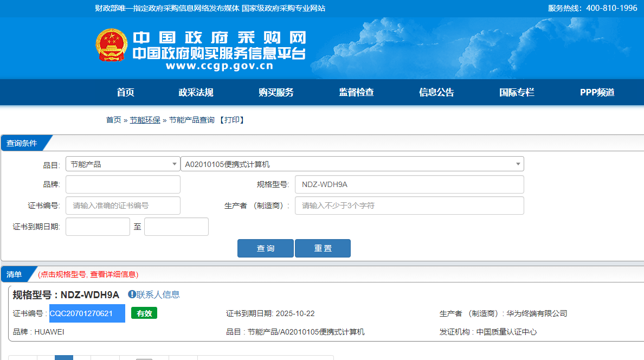Click the 品目：节能产品/A02010105便携式计算机 text
The width and height of the screenshot is (644, 360).
click(295, 332)
